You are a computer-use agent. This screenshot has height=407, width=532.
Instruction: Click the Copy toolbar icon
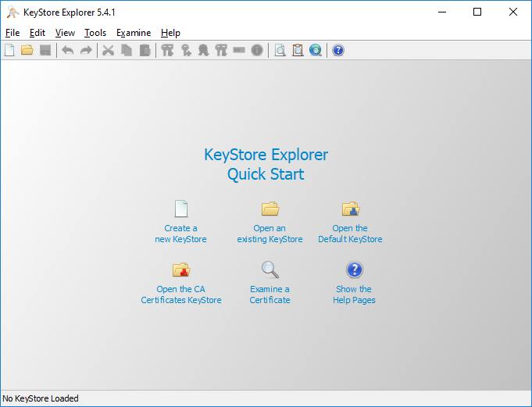click(x=127, y=50)
